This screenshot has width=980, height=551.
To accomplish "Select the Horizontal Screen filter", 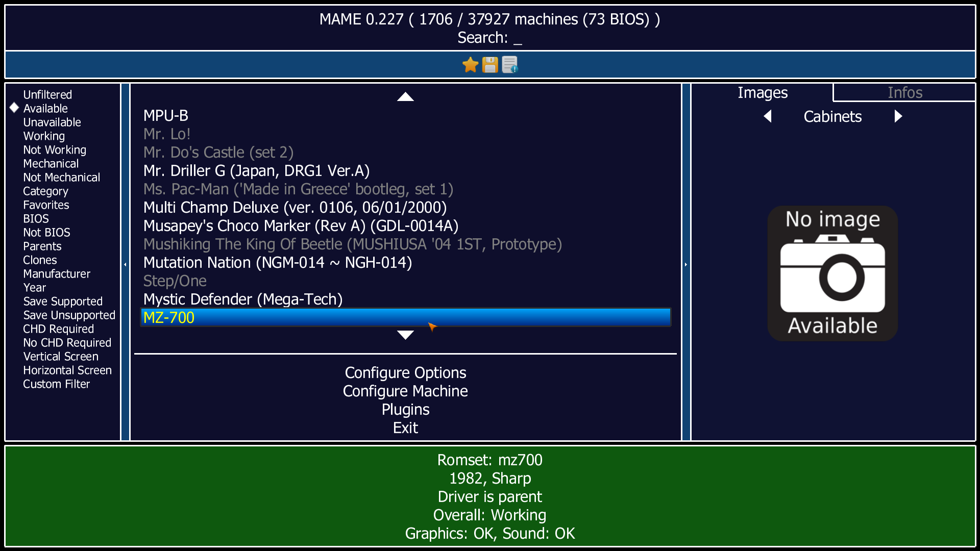I will click(x=67, y=370).
